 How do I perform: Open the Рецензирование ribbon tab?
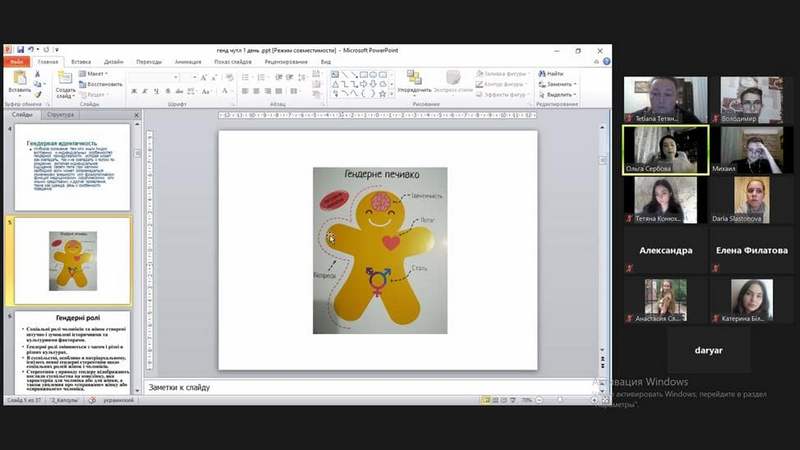pyautogui.click(x=286, y=62)
